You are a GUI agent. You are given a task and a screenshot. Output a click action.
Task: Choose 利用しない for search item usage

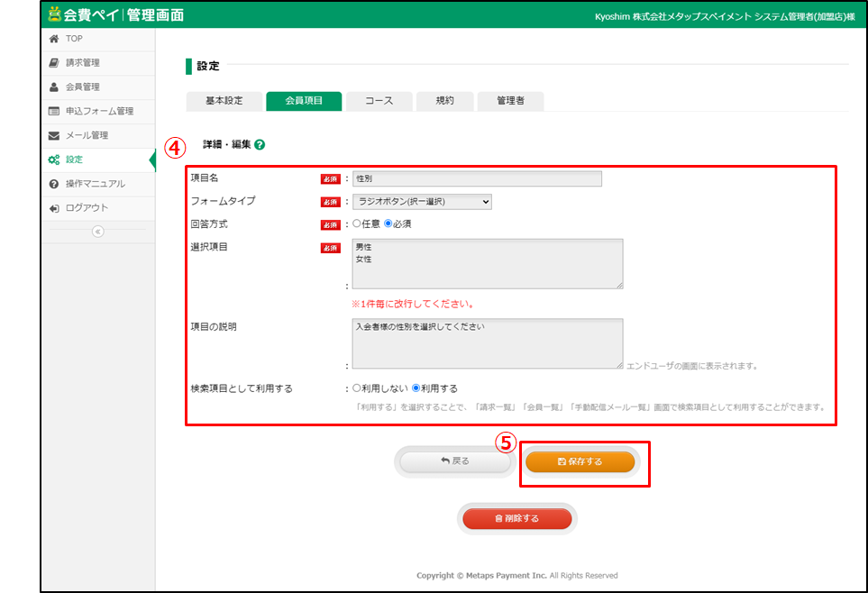357,388
